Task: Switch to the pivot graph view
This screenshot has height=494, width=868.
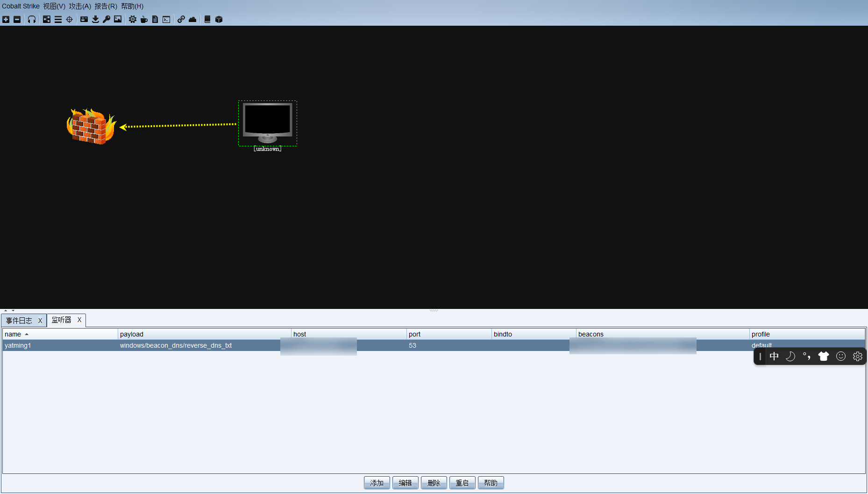Action: 46,19
